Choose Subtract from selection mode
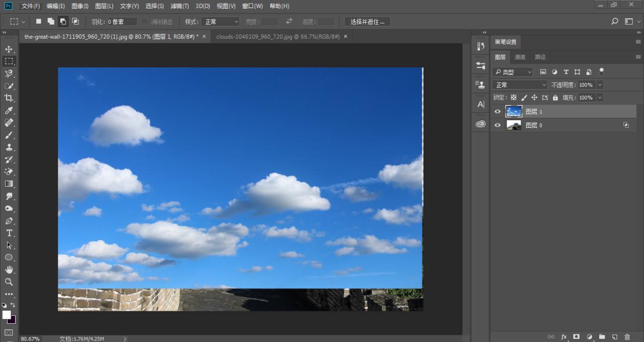Image resolution: width=644 pixels, height=342 pixels. (63, 22)
